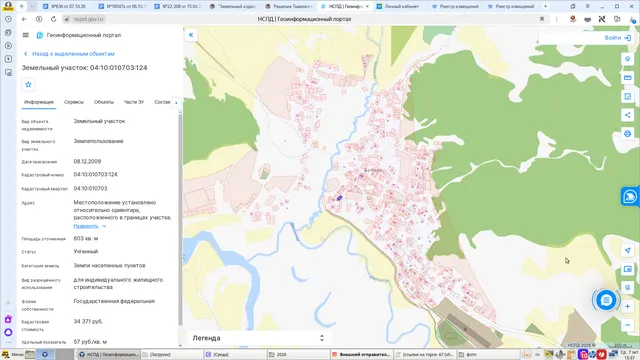
Task: Close the НСПД browser tab
Action: click(x=367, y=7)
